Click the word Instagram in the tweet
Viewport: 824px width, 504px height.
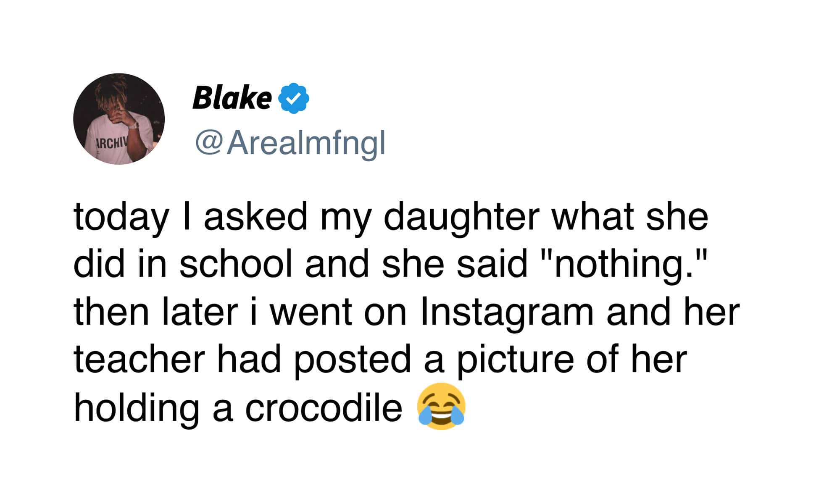pyautogui.click(x=507, y=312)
